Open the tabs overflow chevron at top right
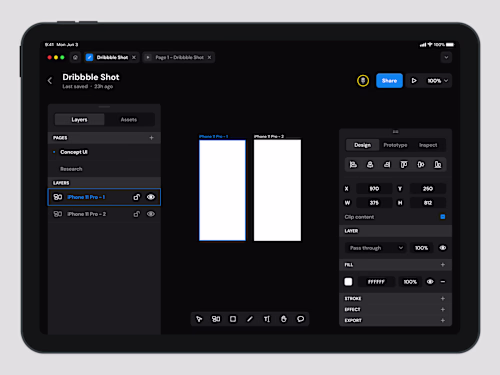This screenshot has height=375, width=500. [x=446, y=57]
